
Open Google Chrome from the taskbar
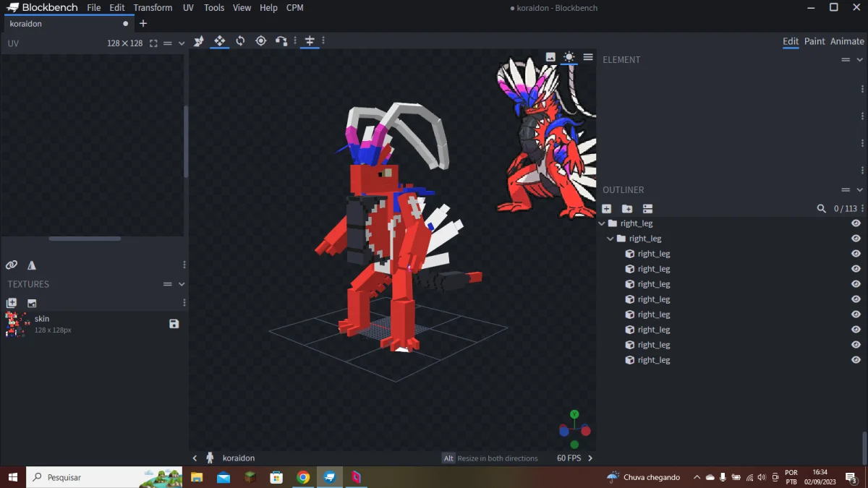coord(303,477)
